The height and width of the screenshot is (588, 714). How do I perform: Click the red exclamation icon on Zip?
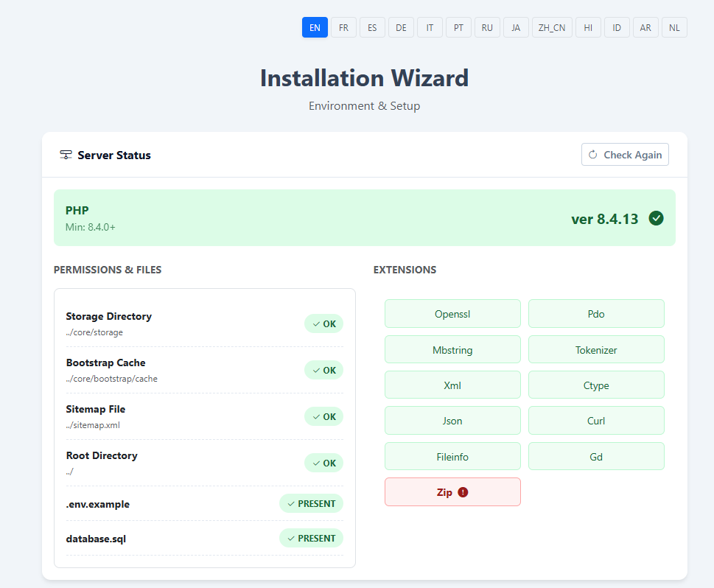tap(463, 491)
